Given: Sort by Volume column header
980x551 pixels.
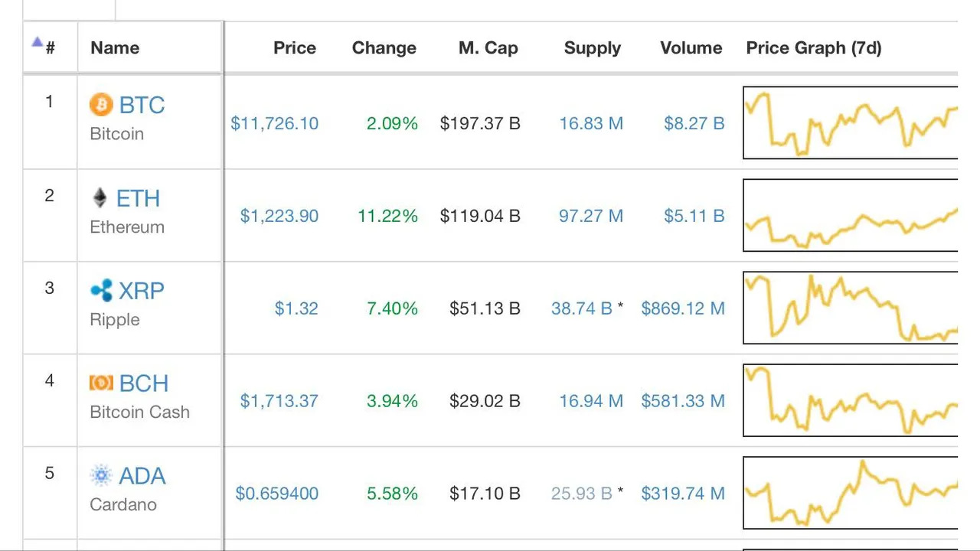Looking at the screenshot, I should 691,47.
